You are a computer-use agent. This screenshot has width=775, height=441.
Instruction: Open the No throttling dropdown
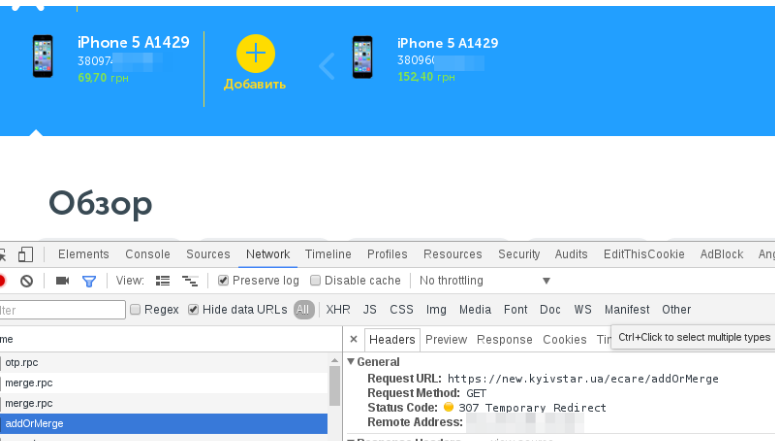click(484, 280)
